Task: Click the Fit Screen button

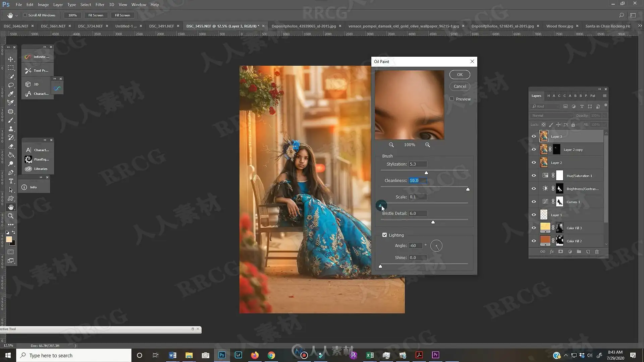Action: [96, 15]
